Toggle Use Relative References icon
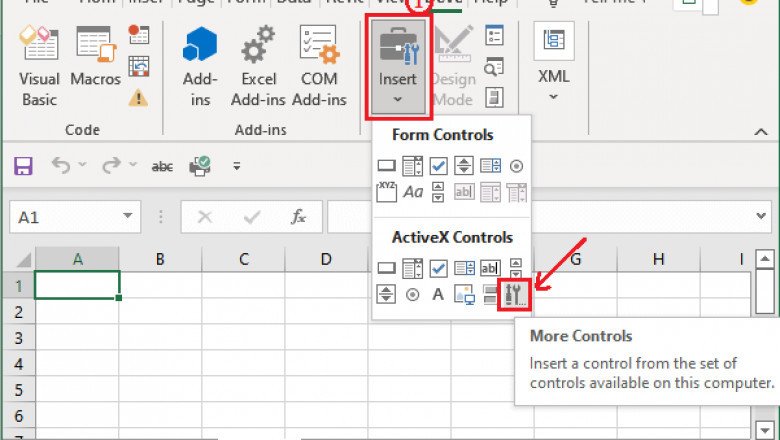The width and height of the screenshot is (780, 440). click(x=138, y=66)
